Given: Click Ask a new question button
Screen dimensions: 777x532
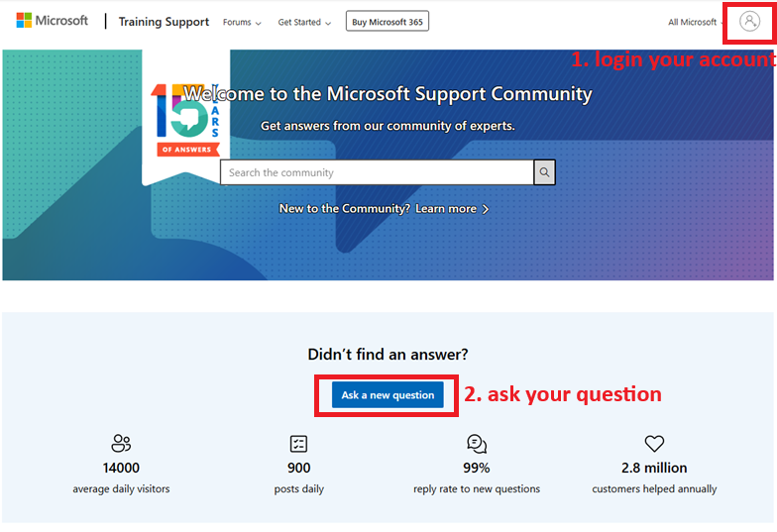Looking at the screenshot, I should (388, 394).
